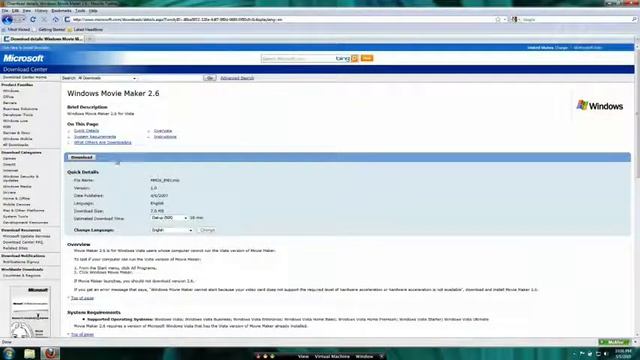Screen dimensions: 640x360
Task: Click the Go button next to search dropdown
Action: (x=210, y=78)
